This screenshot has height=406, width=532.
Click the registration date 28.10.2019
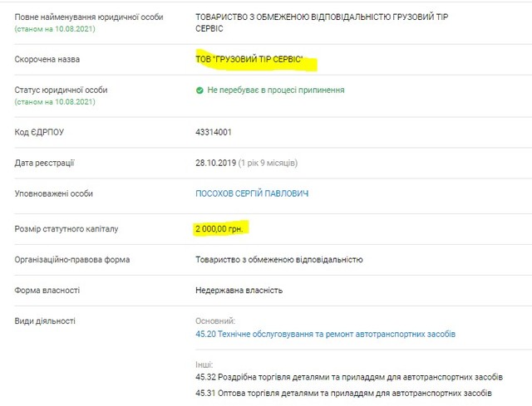click(214, 163)
